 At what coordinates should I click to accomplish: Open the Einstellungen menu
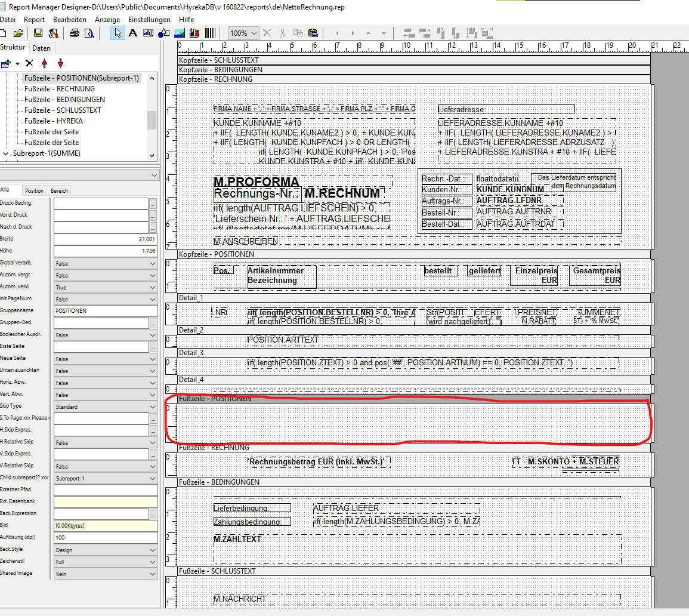149,19
